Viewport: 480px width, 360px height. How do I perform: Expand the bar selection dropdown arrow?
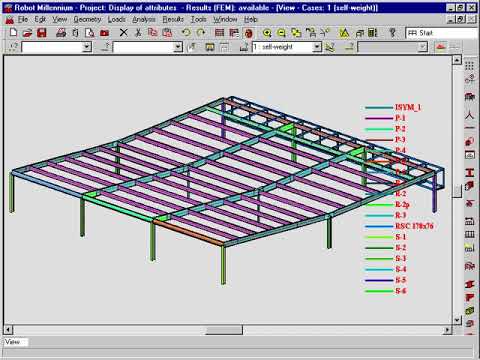[178, 47]
